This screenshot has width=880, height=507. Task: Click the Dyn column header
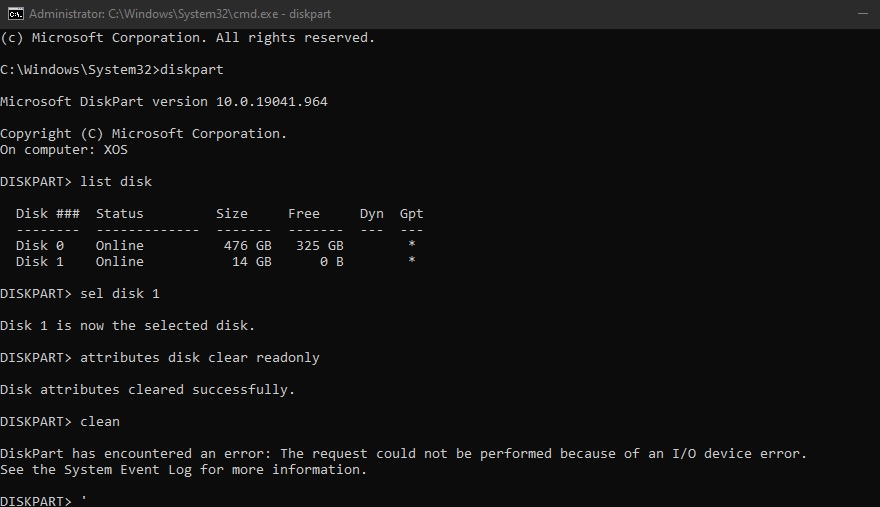[x=372, y=214]
